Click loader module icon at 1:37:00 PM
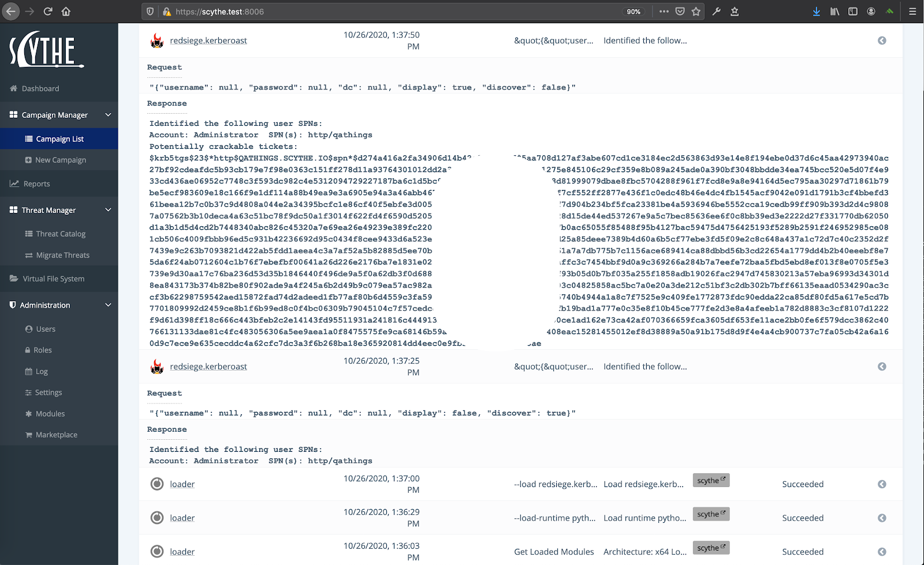This screenshot has width=924, height=565. tap(157, 484)
